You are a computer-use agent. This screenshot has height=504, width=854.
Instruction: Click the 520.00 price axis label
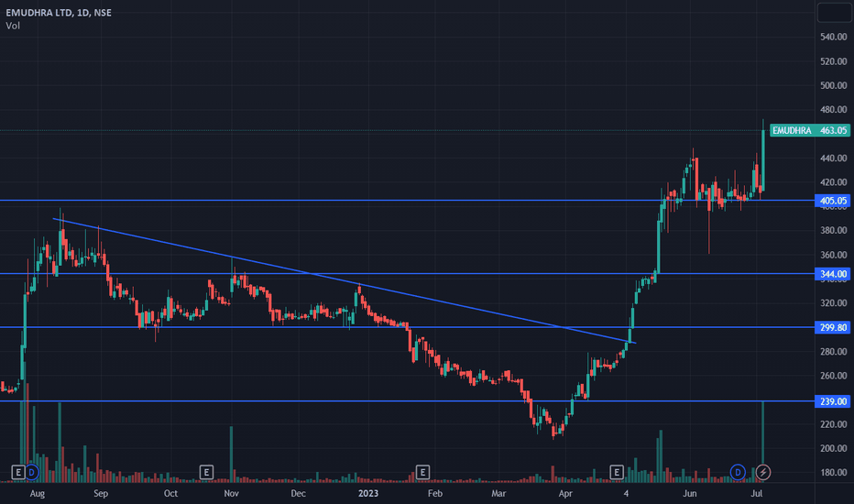pyautogui.click(x=833, y=61)
